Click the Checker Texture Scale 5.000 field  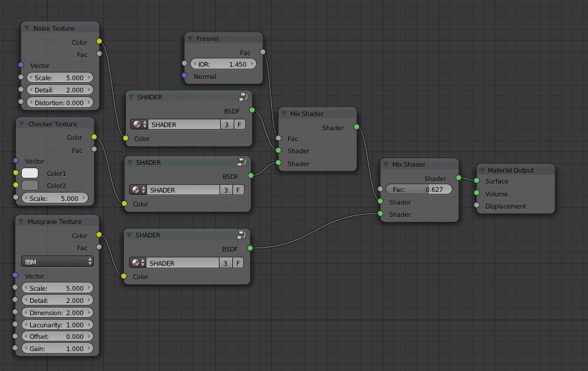pos(55,198)
